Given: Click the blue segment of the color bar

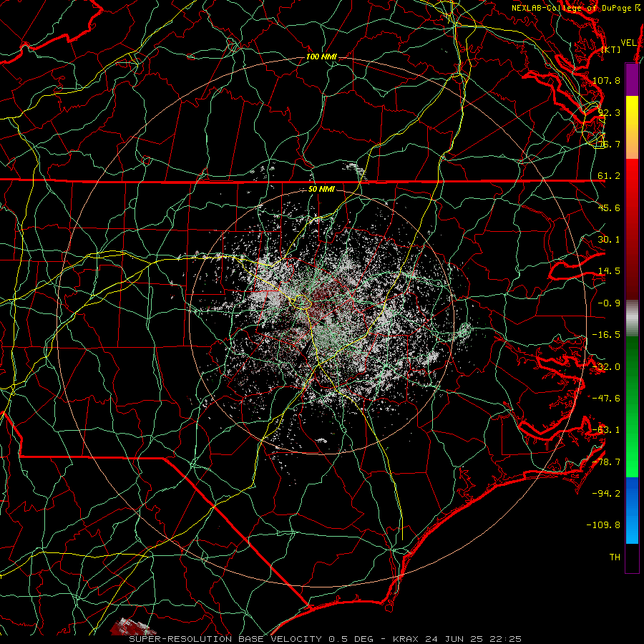Looking at the screenshot, I should coord(632,510).
